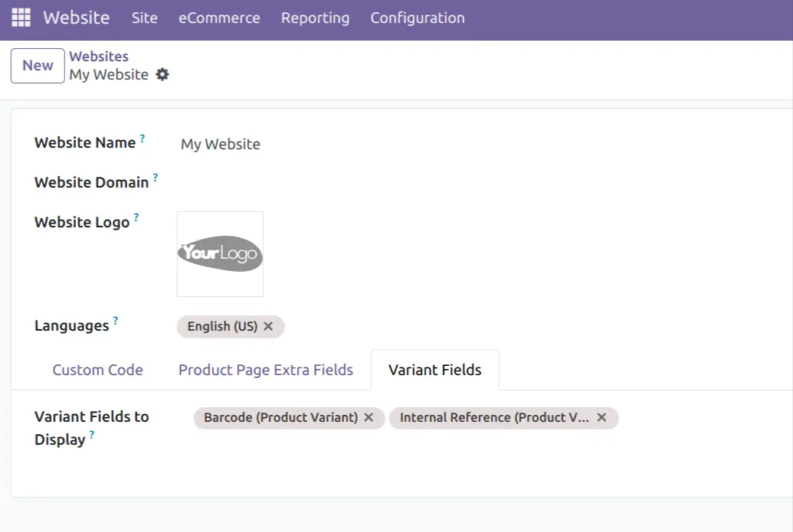Image resolution: width=793 pixels, height=532 pixels.
Task: Show help tooltip for Website Domain
Action: coord(156,178)
